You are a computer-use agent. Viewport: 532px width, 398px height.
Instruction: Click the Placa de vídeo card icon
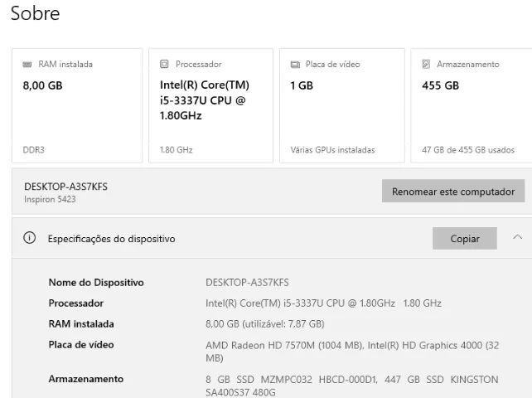click(295, 64)
